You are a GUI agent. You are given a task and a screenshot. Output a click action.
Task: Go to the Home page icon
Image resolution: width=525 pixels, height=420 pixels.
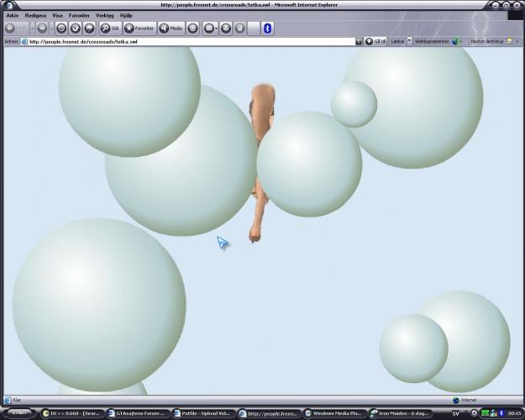pos(89,28)
